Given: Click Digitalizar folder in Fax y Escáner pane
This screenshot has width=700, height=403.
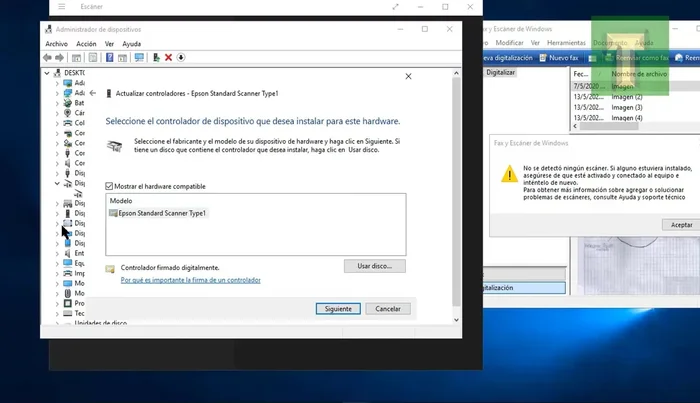Looking at the screenshot, I should pos(500,72).
